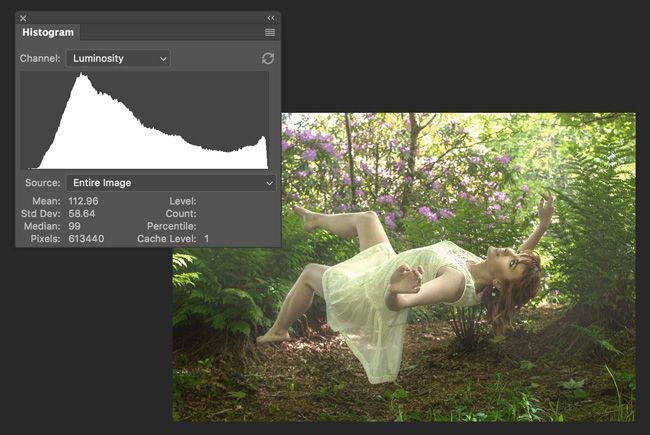This screenshot has height=435, width=650.
Task: Click the levitating woman photo
Action: click(x=404, y=267)
